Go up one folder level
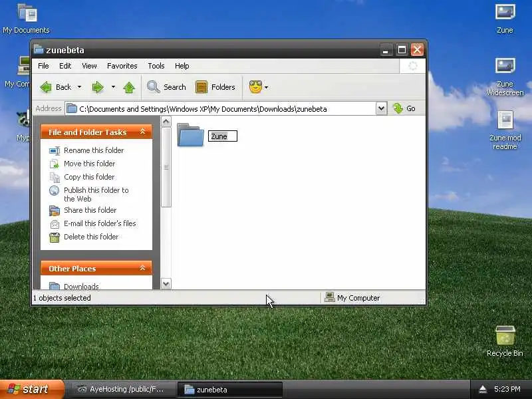The height and width of the screenshot is (399, 532). [129, 87]
